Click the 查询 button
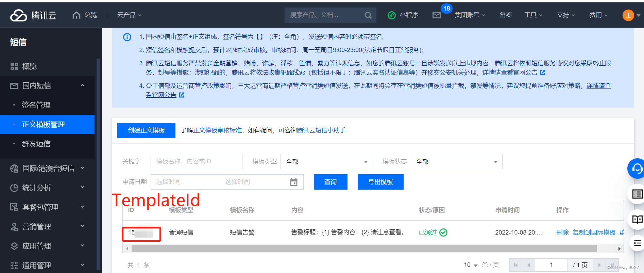The image size is (644, 273). (331, 182)
